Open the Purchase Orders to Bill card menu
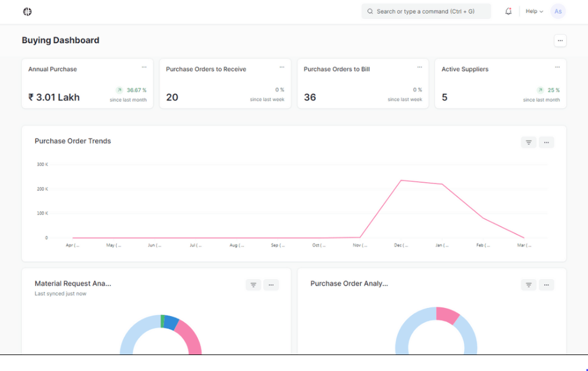 tap(420, 67)
